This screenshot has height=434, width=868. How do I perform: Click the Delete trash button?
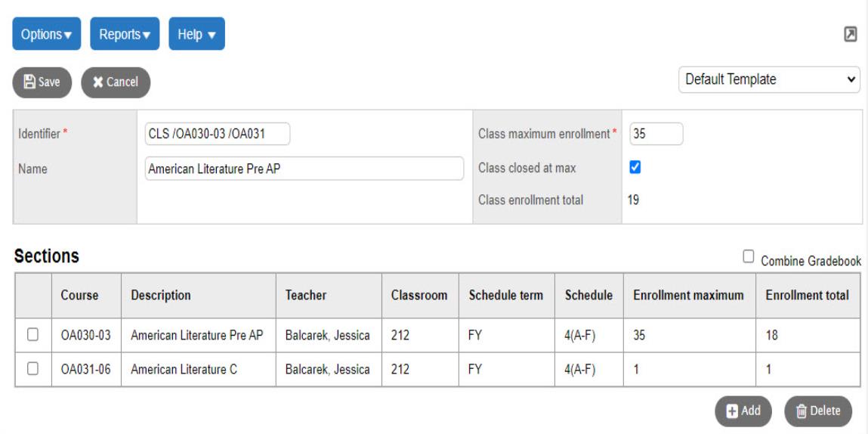[x=818, y=411]
